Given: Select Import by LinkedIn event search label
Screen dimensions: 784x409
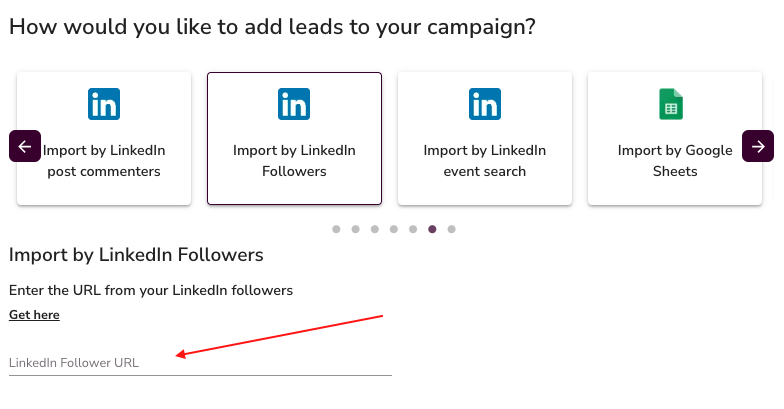Looking at the screenshot, I should click(x=485, y=161).
